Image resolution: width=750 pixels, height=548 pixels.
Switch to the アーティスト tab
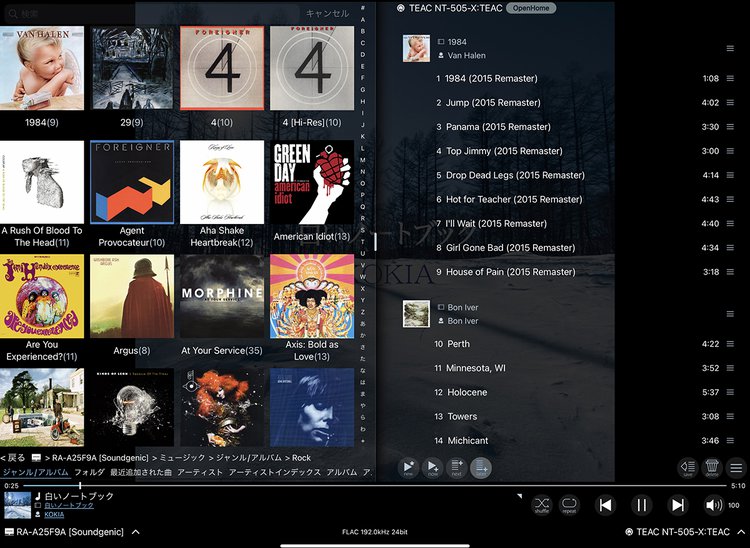point(200,472)
